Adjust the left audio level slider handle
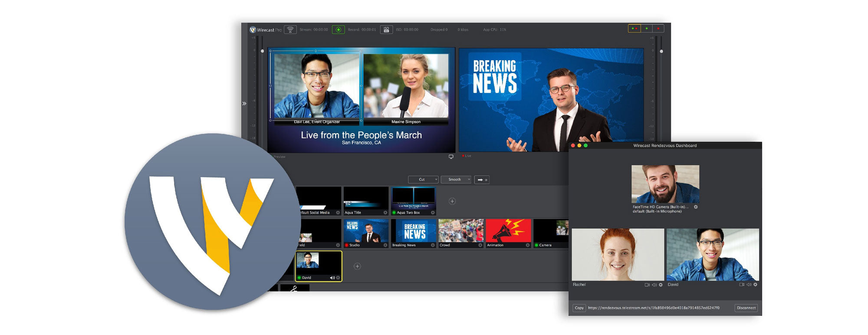The width and height of the screenshot is (868, 335). coord(262,51)
